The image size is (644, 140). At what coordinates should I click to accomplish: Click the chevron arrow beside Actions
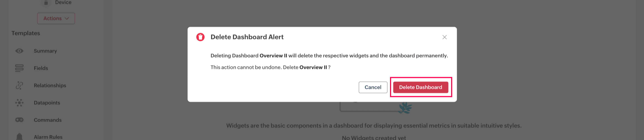click(67, 18)
